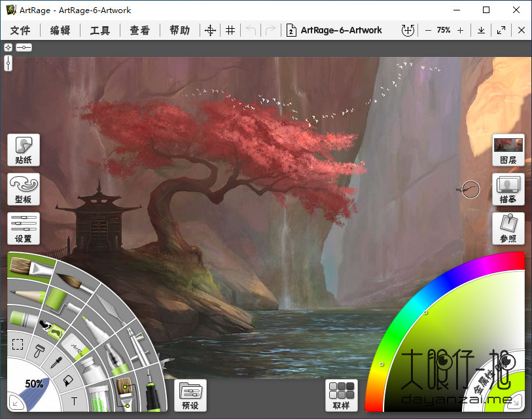The image size is (532, 419).
Task: Select the Text tool
Action: [74, 401]
